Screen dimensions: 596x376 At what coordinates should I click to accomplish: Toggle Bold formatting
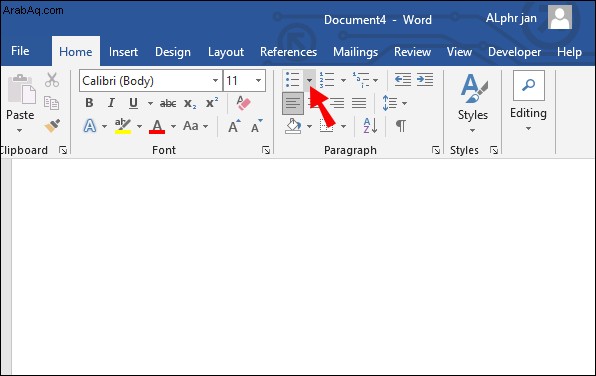pos(89,103)
